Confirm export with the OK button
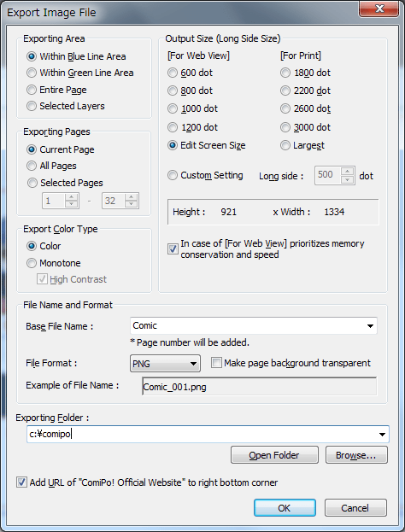Viewport: 405px width, 532px height. 285,508
